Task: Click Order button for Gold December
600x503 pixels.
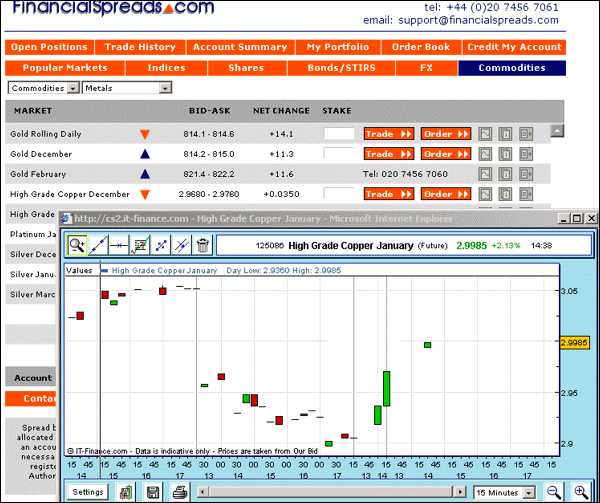Action: tap(446, 154)
